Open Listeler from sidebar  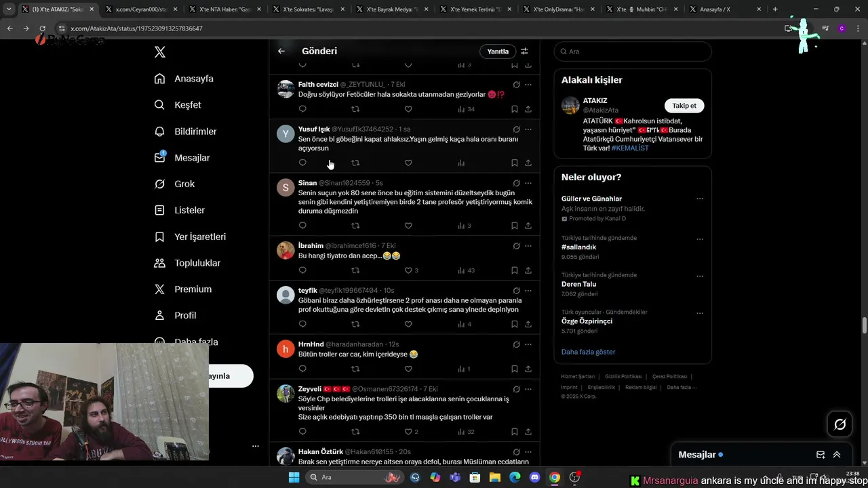pyautogui.click(x=179, y=210)
